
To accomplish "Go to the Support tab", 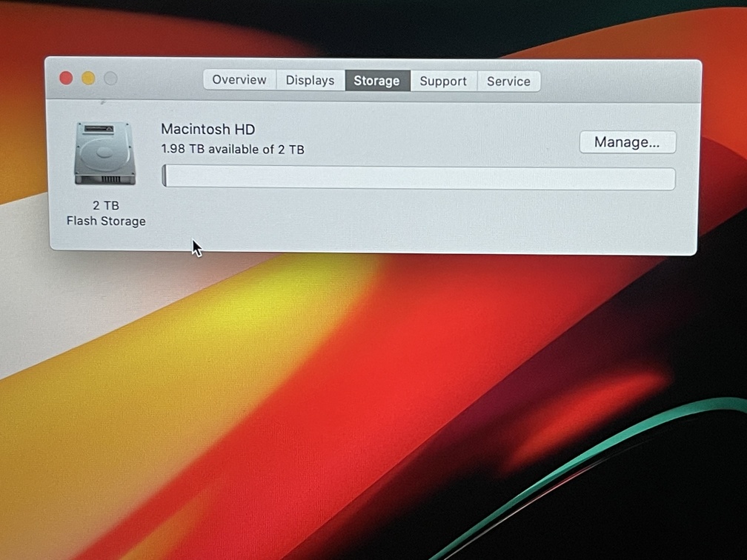I will (x=443, y=81).
